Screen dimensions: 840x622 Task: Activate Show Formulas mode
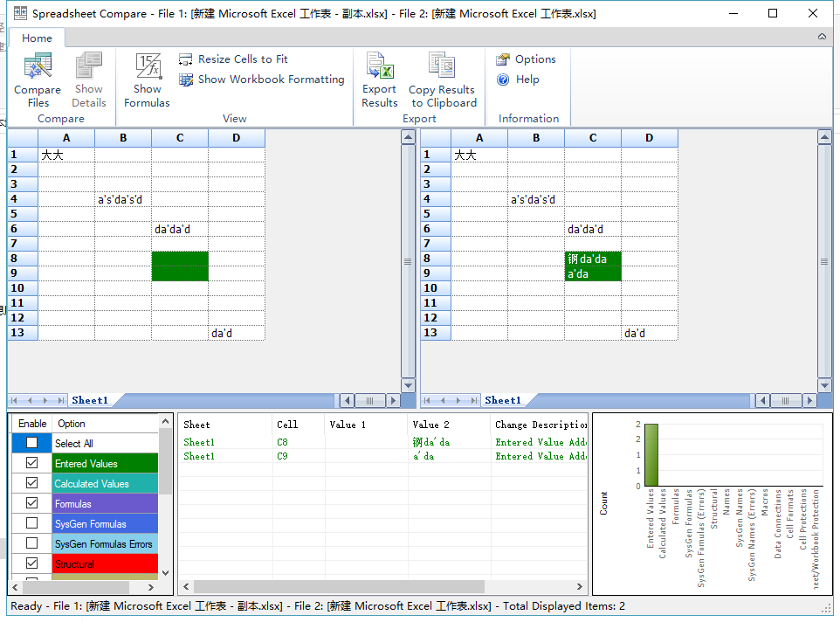(x=147, y=79)
